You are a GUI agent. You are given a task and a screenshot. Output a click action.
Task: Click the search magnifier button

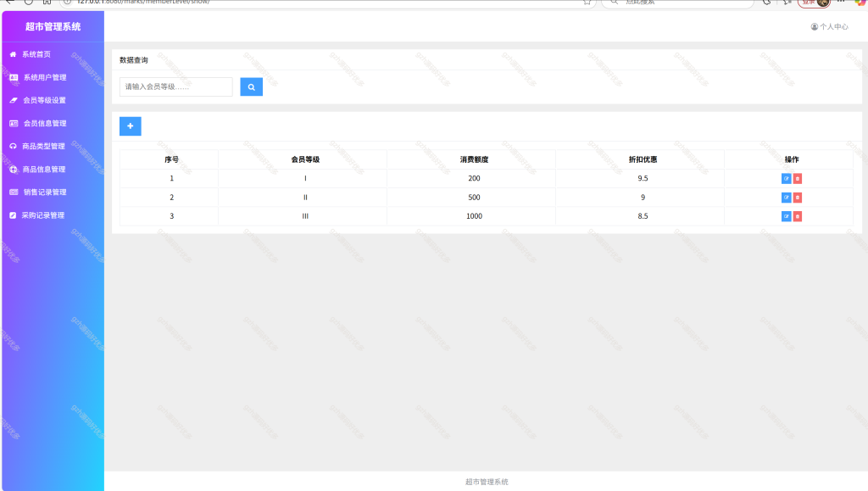(x=251, y=86)
